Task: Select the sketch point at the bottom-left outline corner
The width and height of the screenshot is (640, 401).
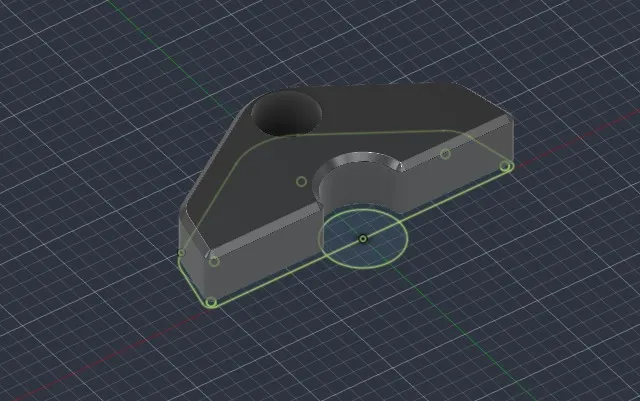Action: click(211, 302)
